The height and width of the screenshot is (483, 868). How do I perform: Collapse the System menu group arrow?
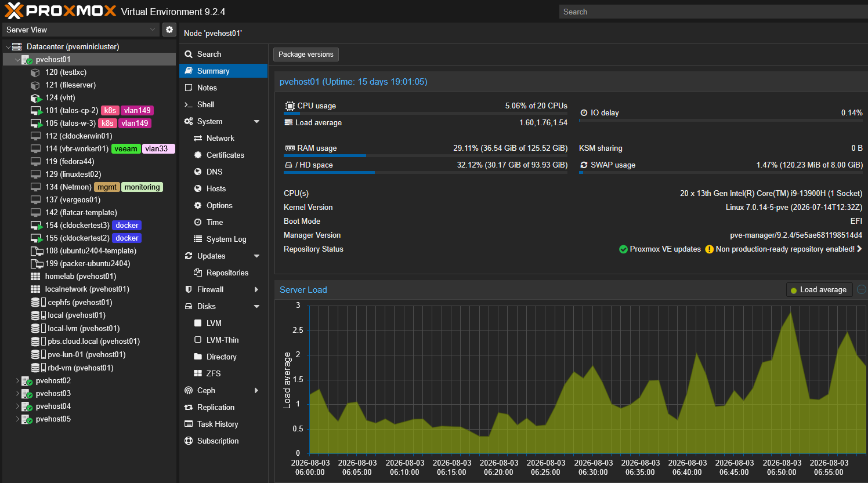pos(256,121)
